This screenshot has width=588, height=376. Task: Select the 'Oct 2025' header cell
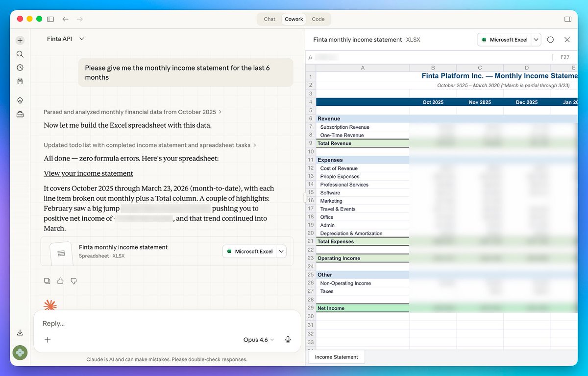[x=433, y=102]
